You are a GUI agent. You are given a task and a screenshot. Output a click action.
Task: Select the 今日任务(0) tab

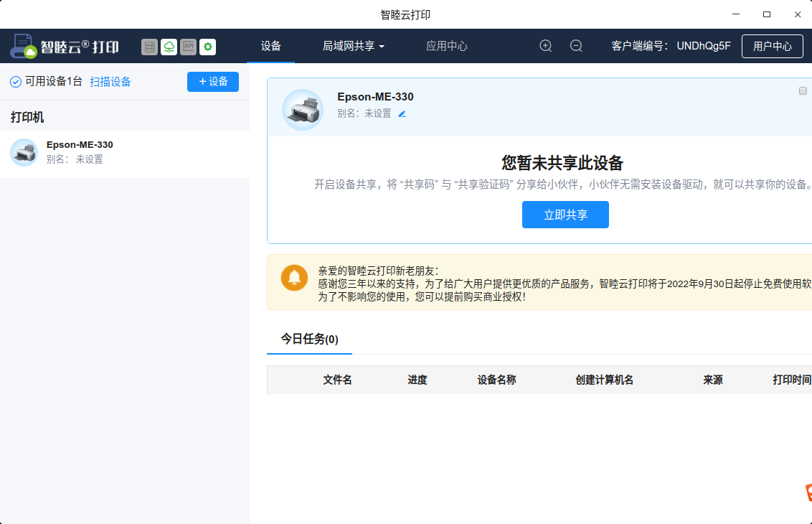(x=309, y=339)
